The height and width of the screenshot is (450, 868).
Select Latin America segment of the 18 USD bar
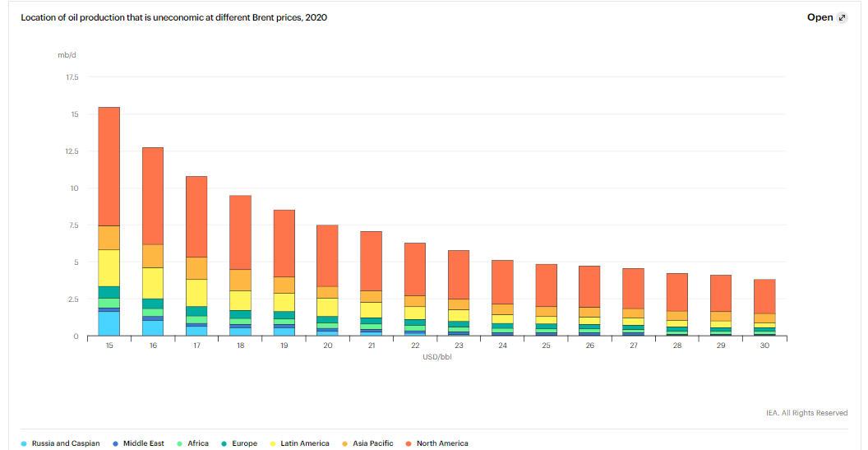pos(240,300)
